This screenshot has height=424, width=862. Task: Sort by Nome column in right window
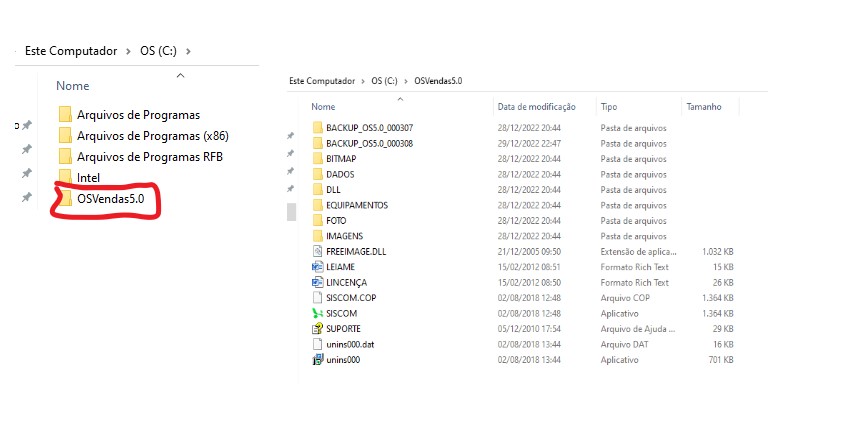point(323,107)
